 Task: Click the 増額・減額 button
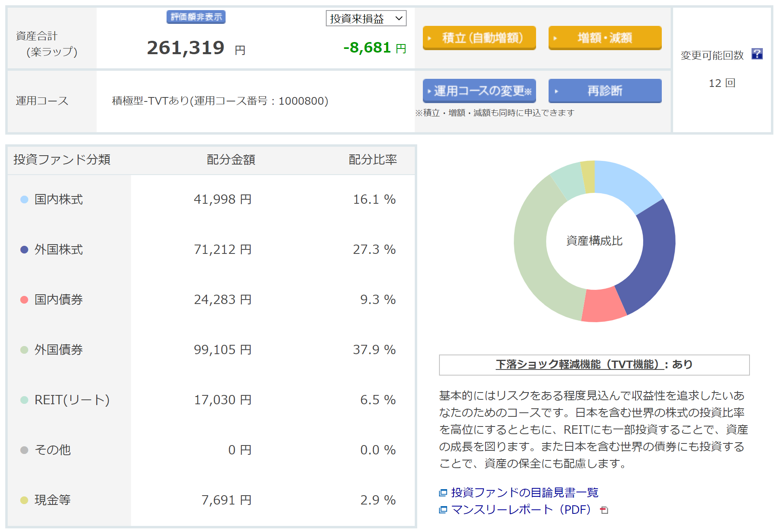(x=604, y=38)
